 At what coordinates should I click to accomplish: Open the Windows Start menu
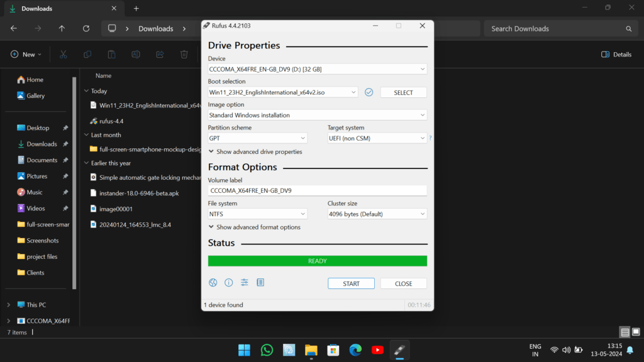(x=245, y=350)
